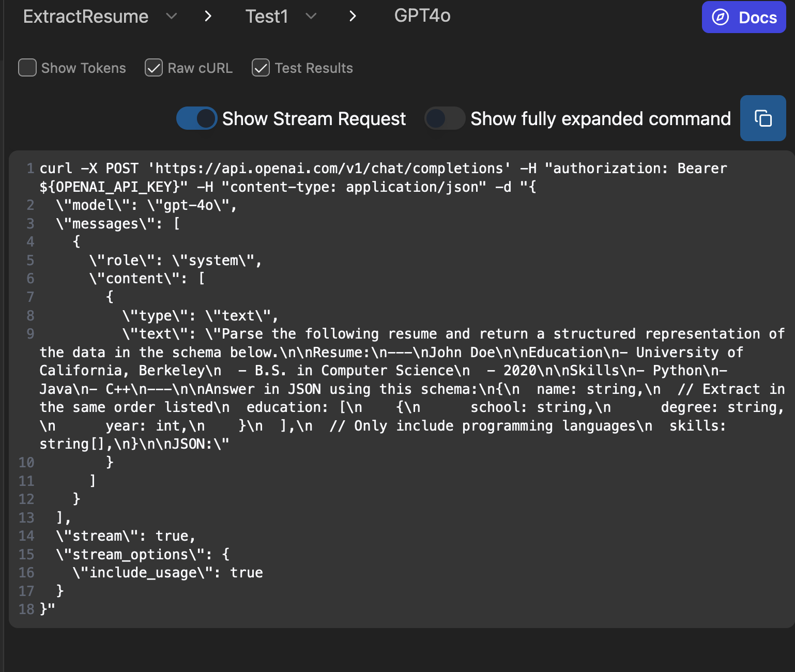Viewport: 795px width, 672px height.
Task: Open the Test1 dropdown chevron
Action: point(311,17)
